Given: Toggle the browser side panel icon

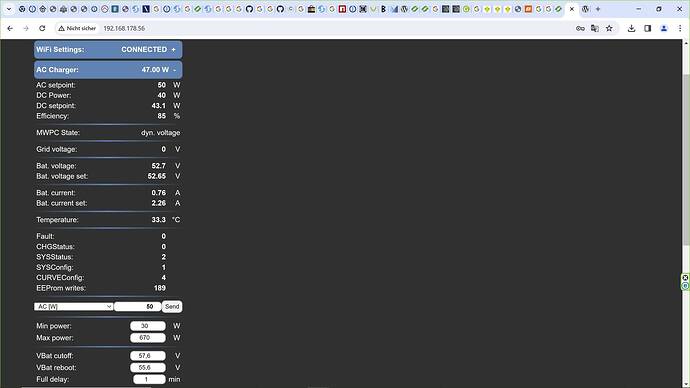Looking at the screenshot, I should (647, 28).
